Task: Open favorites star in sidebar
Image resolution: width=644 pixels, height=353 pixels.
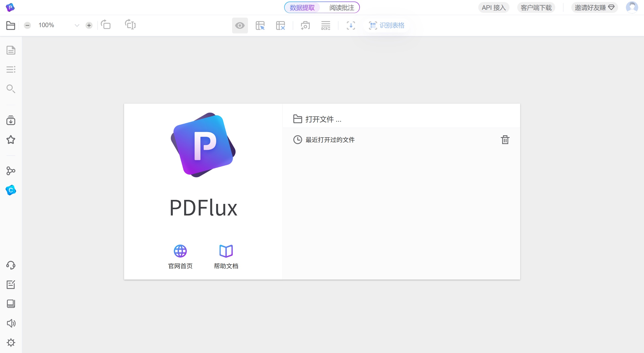Action: pos(11,140)
